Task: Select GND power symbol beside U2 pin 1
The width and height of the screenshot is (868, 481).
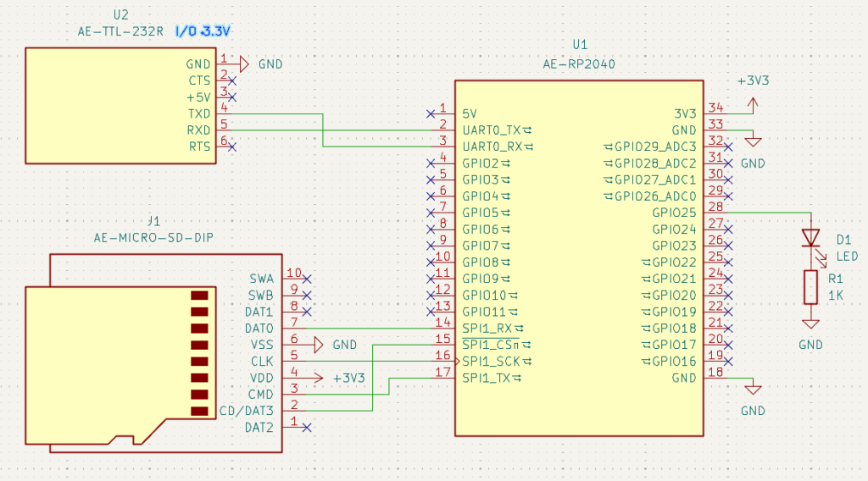Action: point(244,64)
